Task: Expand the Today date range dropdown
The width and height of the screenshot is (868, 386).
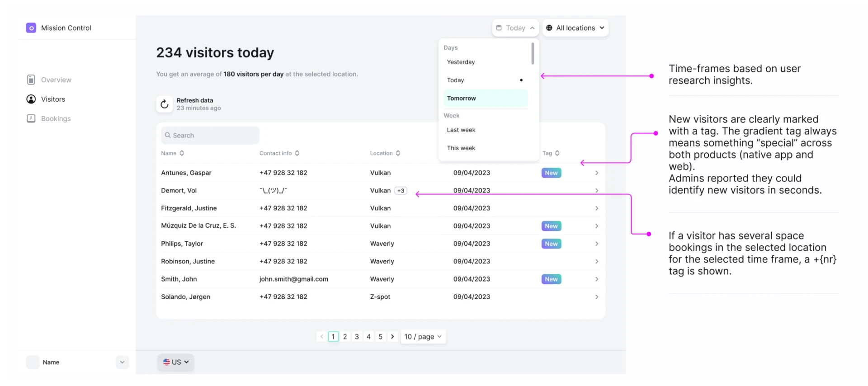Action: (x=515, y=28)
